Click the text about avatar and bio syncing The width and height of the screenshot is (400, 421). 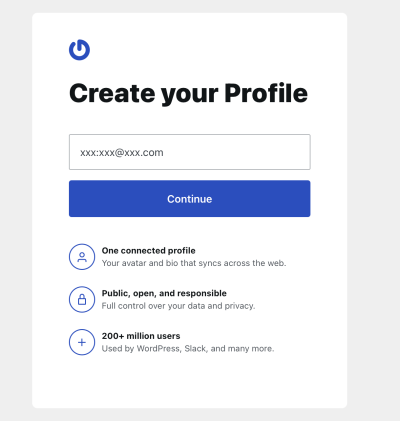194,263
